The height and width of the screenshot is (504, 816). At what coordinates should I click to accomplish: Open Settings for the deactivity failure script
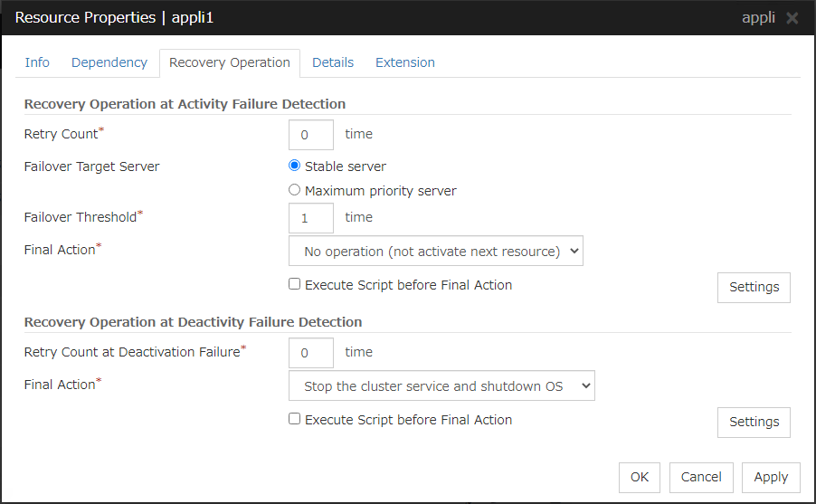[754, 422]
